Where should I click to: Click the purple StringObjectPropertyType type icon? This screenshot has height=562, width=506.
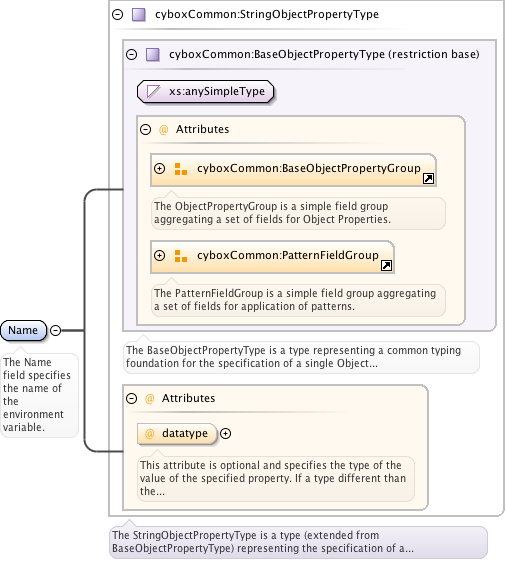tap(139, 15)
